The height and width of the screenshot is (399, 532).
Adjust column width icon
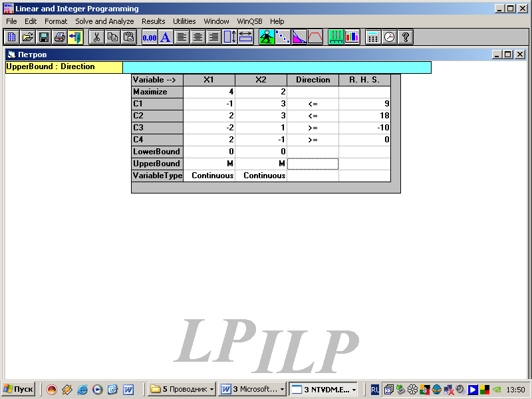pos(245,37)
